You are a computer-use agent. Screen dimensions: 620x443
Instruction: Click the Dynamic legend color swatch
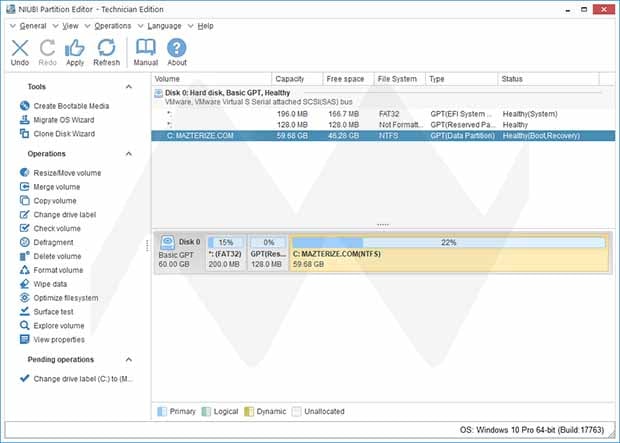(249, 411)
